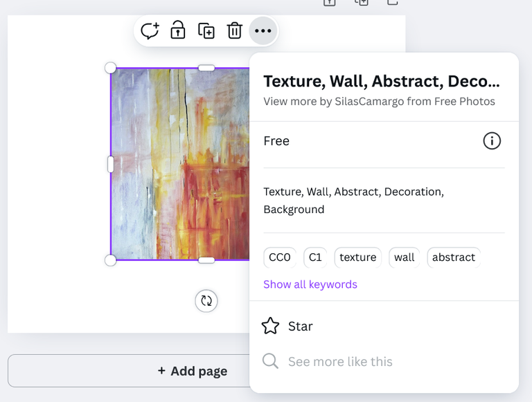Screen dimensions: 532x402
Task: Select the wall keyword chip
Action: [x=404, y=257]
